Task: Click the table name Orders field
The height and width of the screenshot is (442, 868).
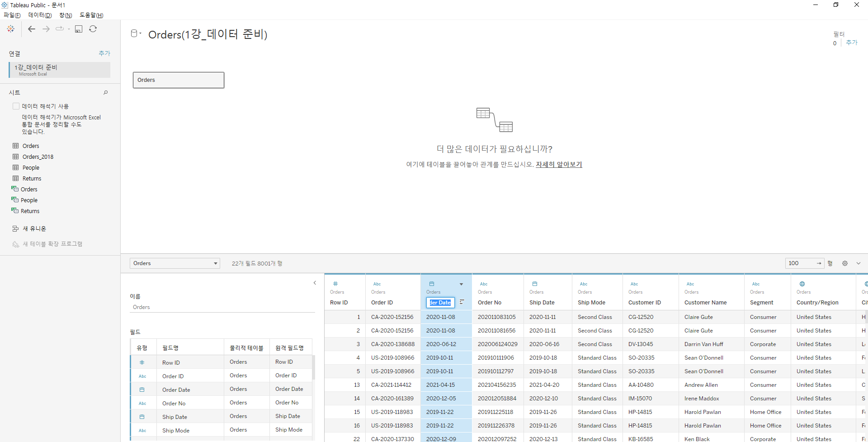Action: point(222,307)
